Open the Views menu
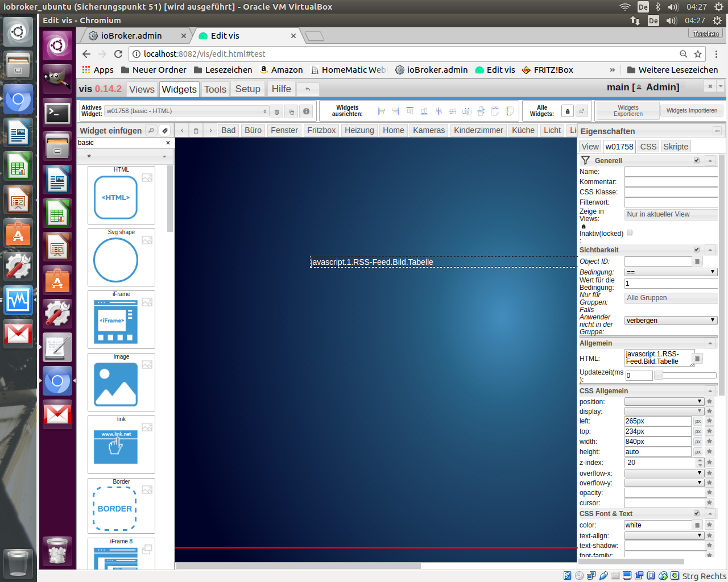 click(142, 89)
